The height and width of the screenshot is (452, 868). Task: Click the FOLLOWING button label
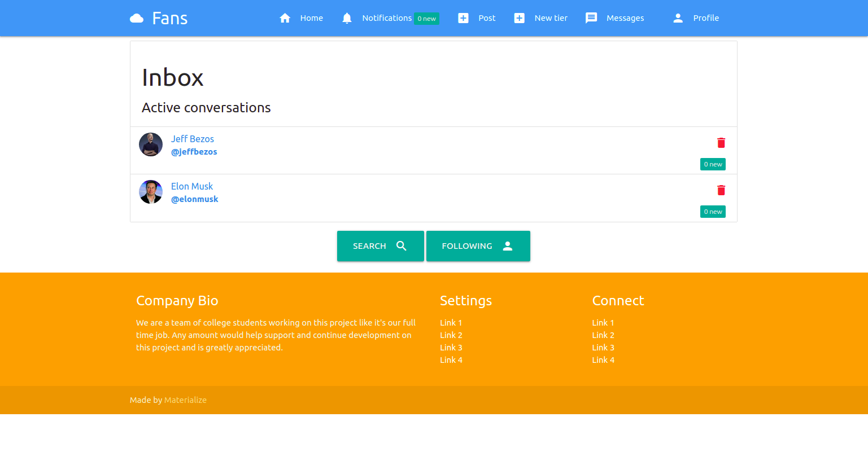tap(467, 246)
